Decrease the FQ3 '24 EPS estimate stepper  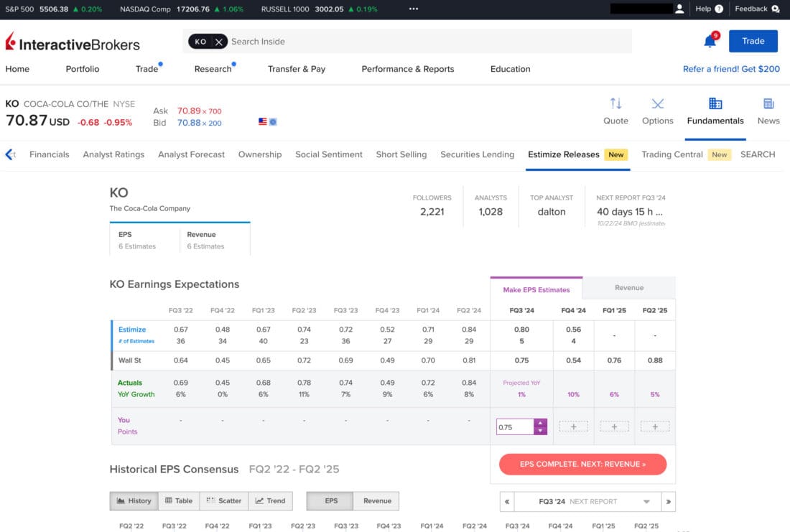(x=540, y=431)
